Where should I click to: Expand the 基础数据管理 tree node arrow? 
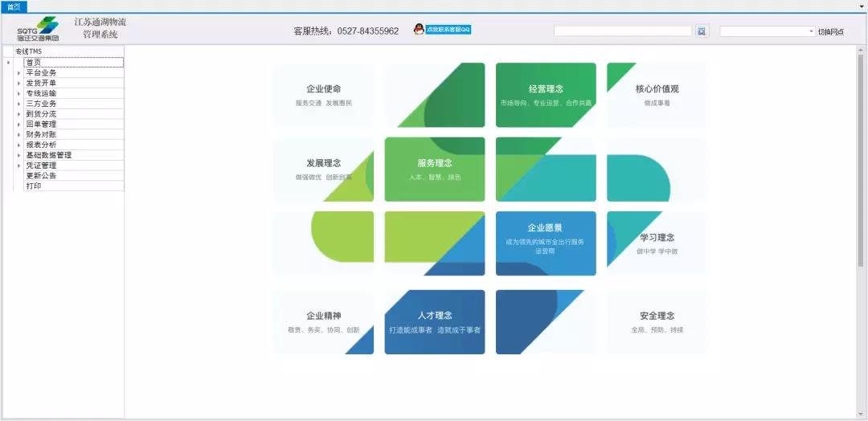pos(18,155)
